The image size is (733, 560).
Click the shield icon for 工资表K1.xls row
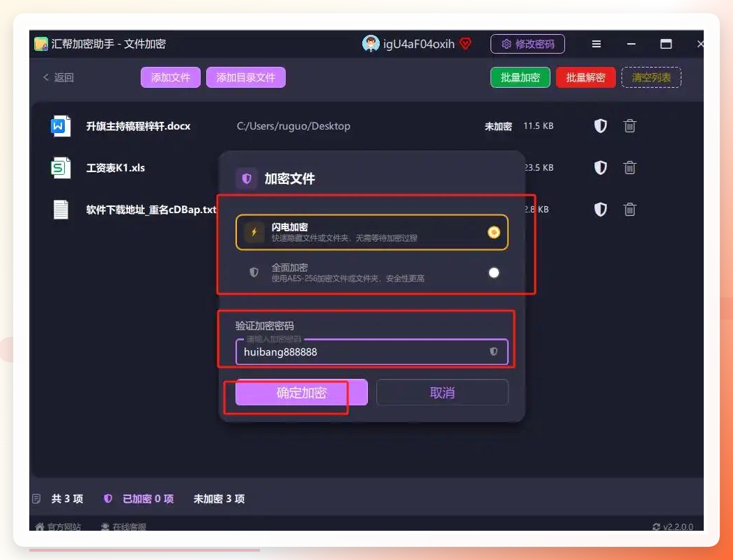click(x=600, y=167)
